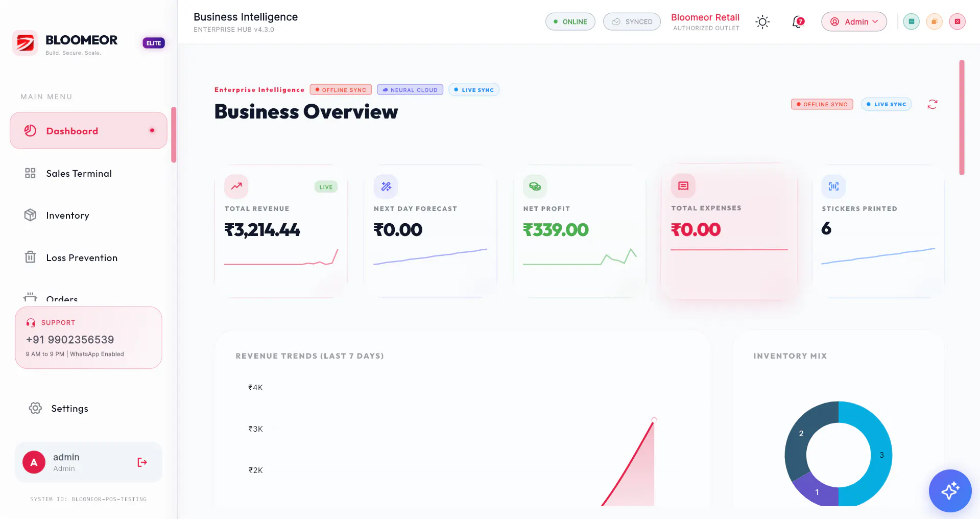This screenshot has height=519, width=980.
Task: Refresh the dashboard with refresh icon
Action: 933,104
